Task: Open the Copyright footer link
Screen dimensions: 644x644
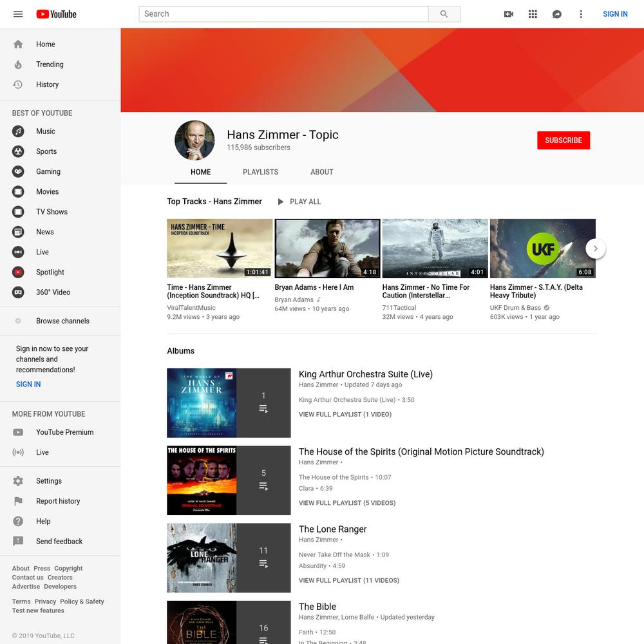Action: point(68,569)
